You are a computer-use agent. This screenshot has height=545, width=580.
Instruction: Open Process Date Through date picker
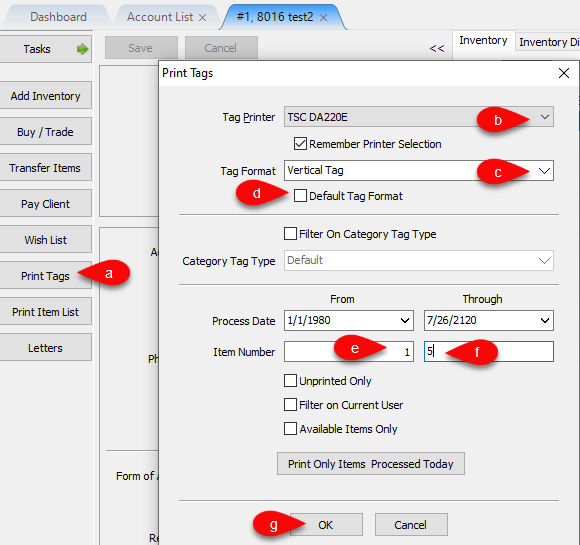545,320
